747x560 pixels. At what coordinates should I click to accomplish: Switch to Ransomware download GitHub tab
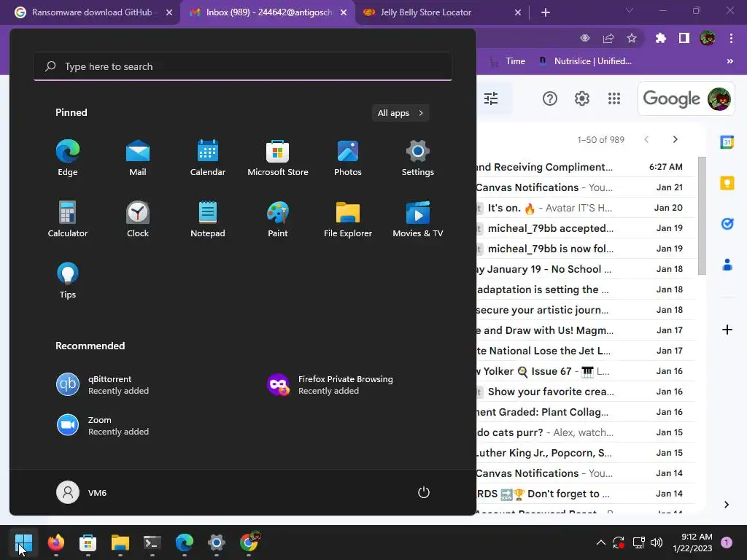93,12
